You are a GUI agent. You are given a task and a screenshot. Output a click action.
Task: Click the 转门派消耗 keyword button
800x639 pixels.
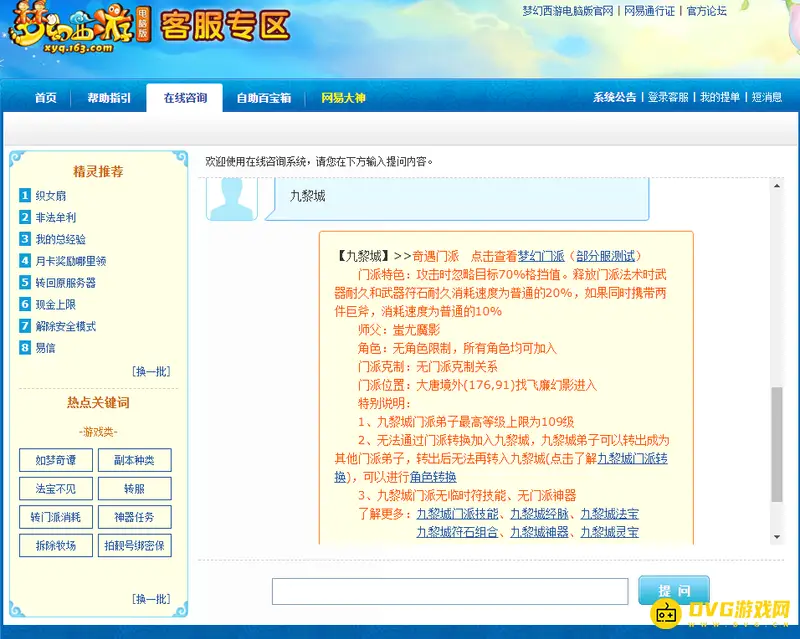(56, 517)
